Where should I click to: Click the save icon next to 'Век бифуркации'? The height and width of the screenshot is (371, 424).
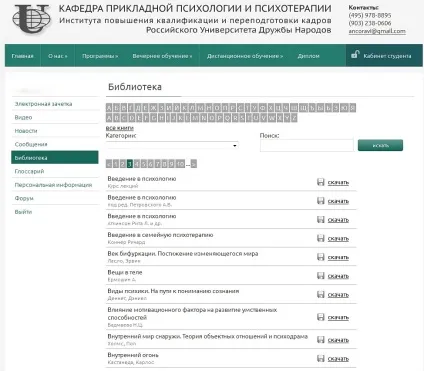(321, 257)
